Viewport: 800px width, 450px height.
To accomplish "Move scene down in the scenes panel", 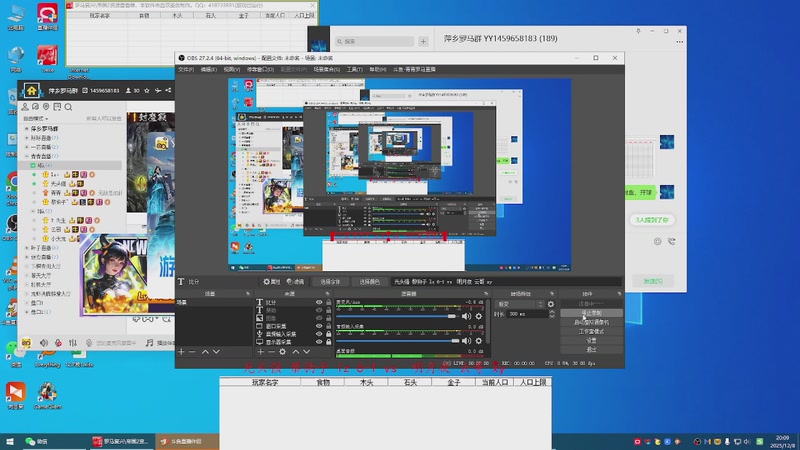I will pos(216,352).
